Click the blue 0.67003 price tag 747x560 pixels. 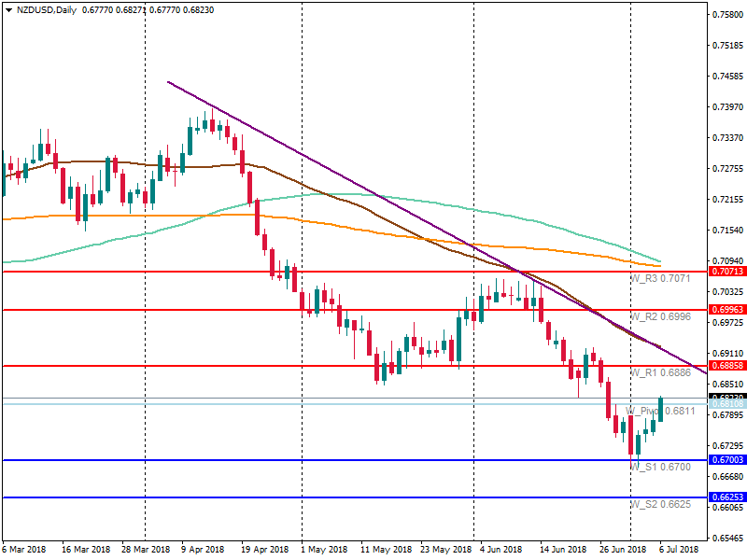coord(726,460)
